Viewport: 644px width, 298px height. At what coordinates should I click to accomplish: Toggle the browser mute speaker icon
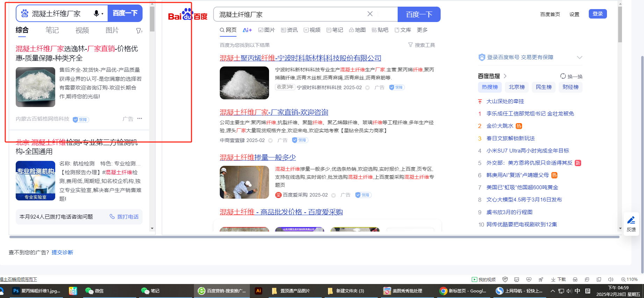click(x=611, y=279)
